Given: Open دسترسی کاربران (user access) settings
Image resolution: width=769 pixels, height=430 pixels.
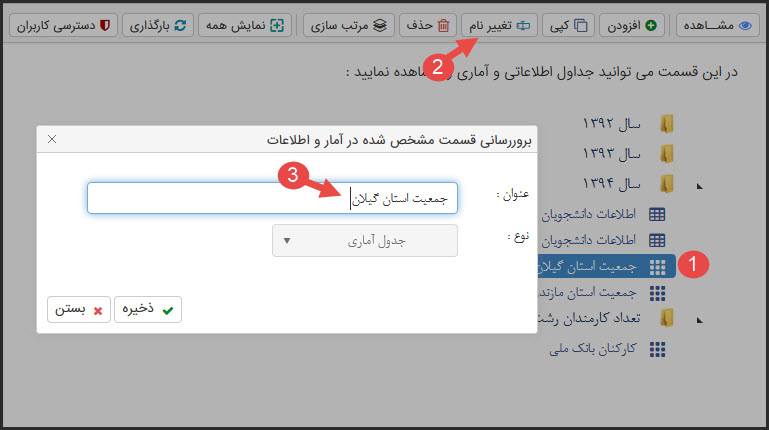Looking at the screenshot, I should point(66,25).
